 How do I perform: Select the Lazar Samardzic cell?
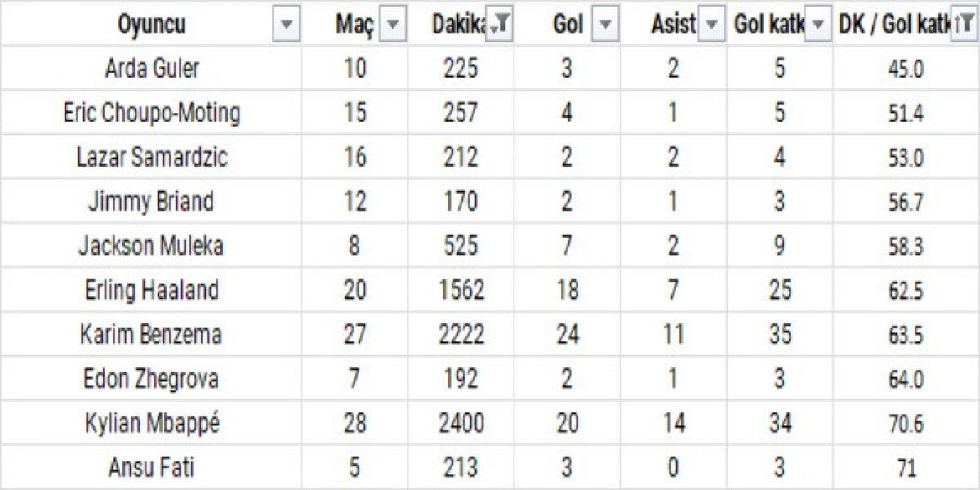pos(151,157)
